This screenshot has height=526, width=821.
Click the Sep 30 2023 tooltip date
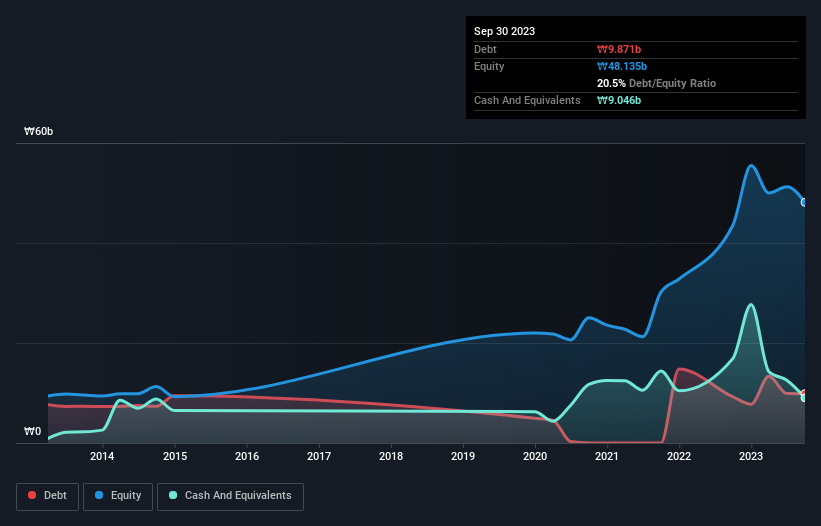pyautogui.click(x=504, y=31)
